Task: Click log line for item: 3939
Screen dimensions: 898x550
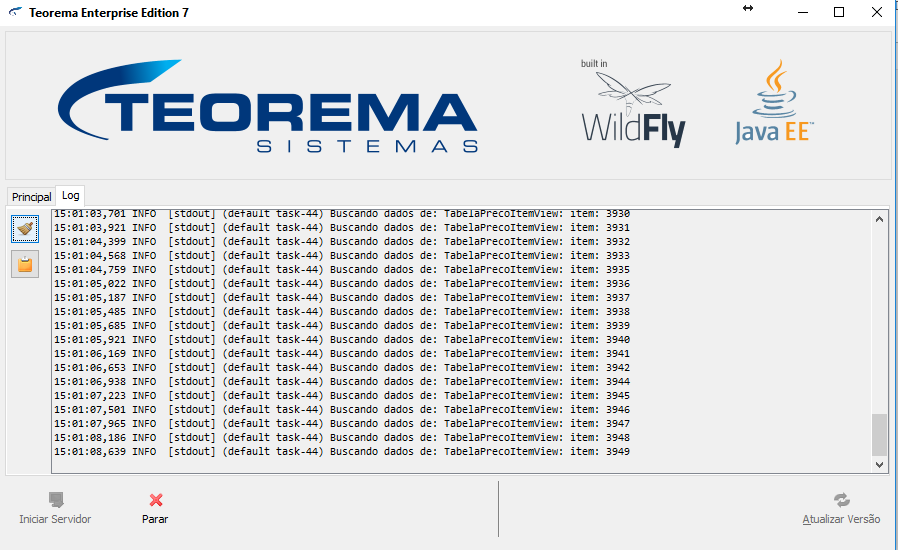Action: pyautogui.click(x=342, y=325)
